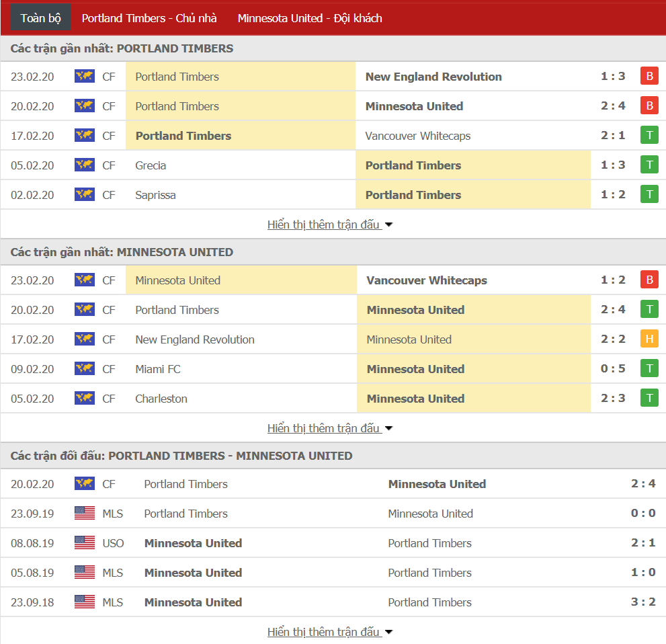Click 1 : 3 score of New England match

pyautogui.click(x=613, y=76)
